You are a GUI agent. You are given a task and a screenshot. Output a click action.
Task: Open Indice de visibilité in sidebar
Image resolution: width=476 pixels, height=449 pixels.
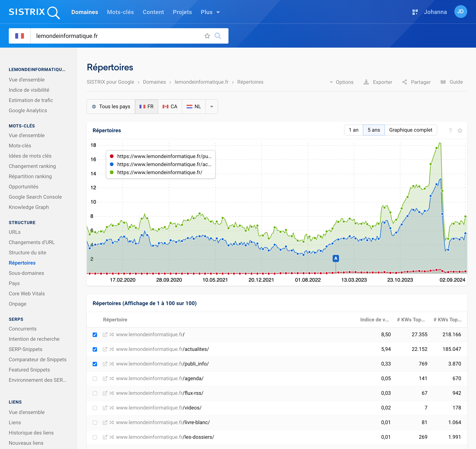[29, 90]
